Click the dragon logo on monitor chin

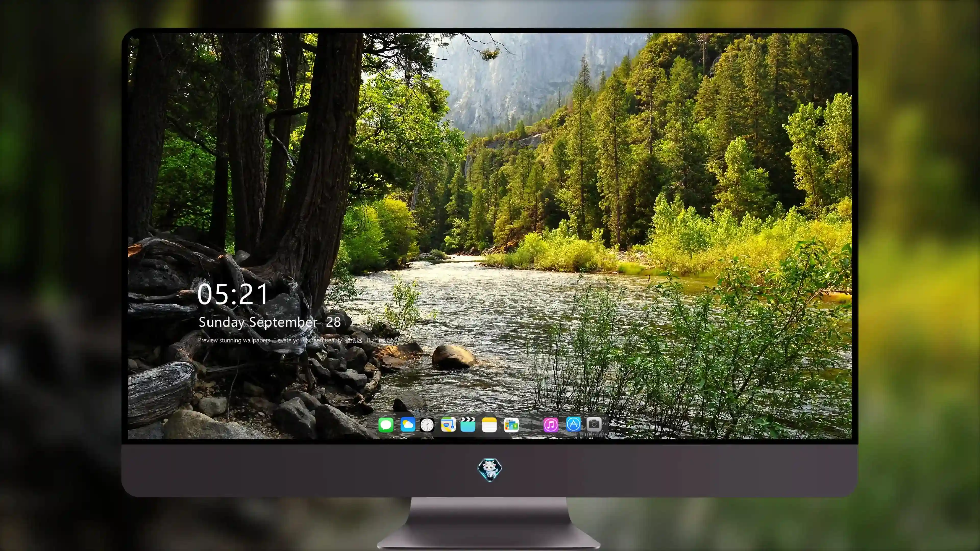tap(490, 470)
